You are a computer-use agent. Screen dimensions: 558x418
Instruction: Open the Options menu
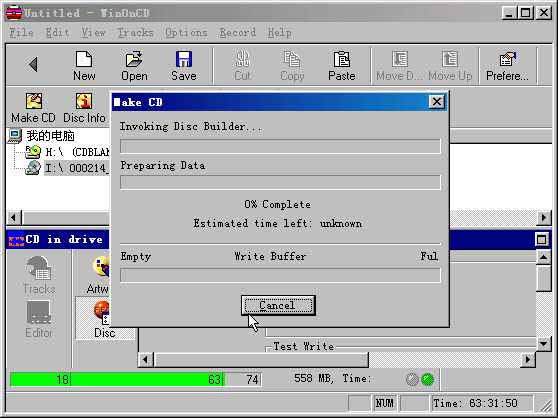tap(186, 32)
